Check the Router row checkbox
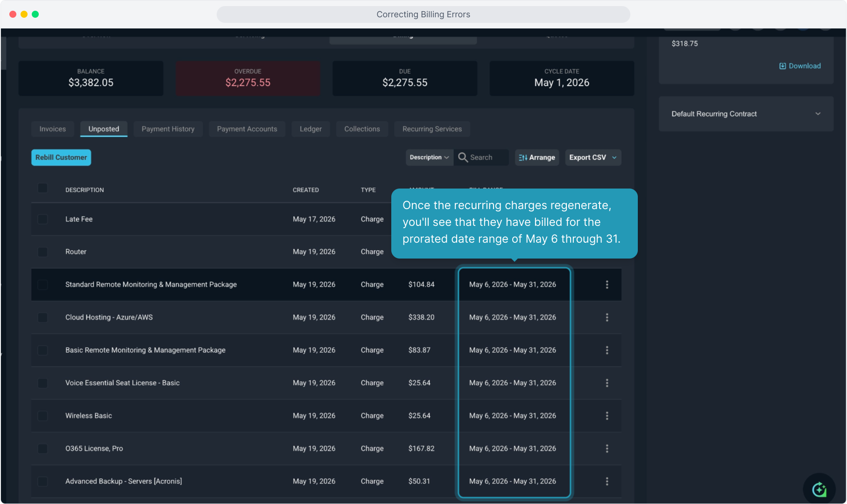The width and height of the screenshot is (847, 504). click(x=42, y=252)
